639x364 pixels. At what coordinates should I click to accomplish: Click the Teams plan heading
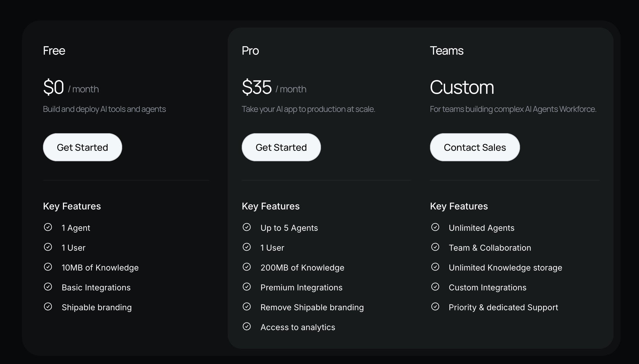[x=447, y=51]
